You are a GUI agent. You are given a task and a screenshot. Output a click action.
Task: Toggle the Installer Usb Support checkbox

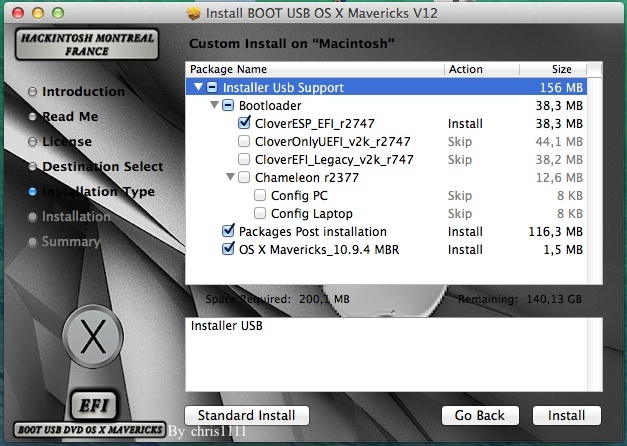click(212, 87)
